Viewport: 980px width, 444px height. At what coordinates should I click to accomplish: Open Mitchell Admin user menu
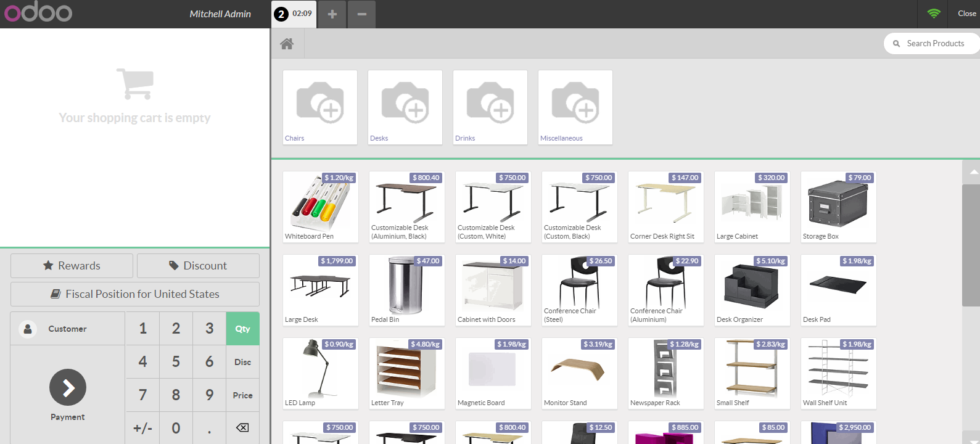(220, 14)
